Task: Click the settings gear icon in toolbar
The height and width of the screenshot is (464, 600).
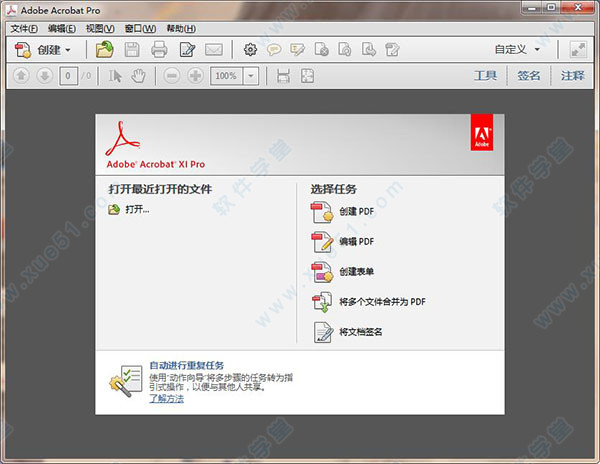Action: (x=249, y=49)
